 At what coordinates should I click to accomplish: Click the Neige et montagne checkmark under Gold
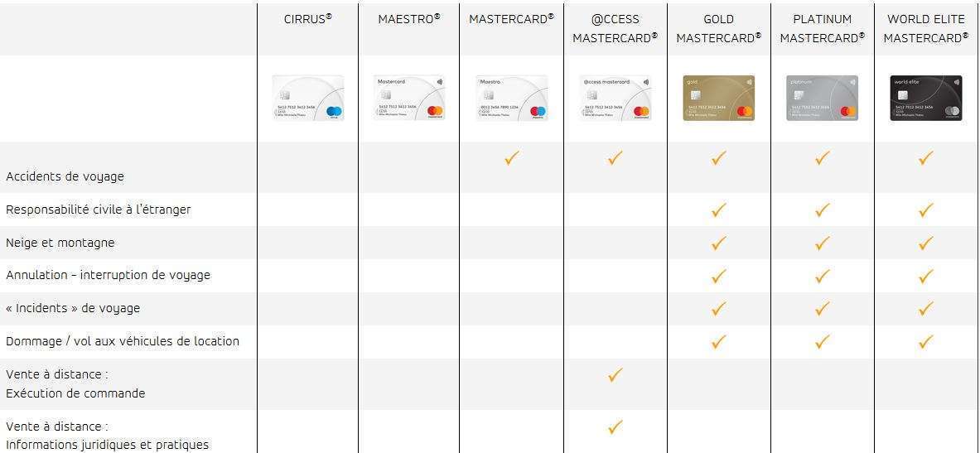[718, 243]
